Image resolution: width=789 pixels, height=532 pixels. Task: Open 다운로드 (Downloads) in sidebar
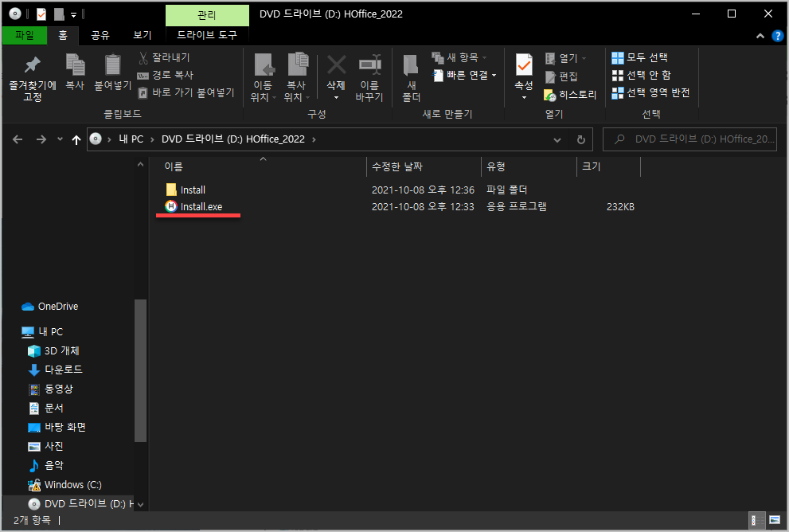point(56,370)
